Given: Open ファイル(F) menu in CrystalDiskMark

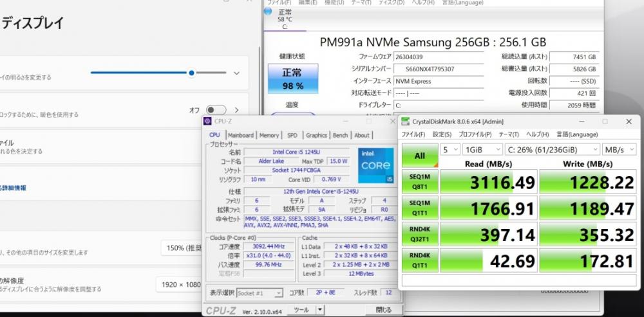Looking at the screenshot, I should (413, 134).
